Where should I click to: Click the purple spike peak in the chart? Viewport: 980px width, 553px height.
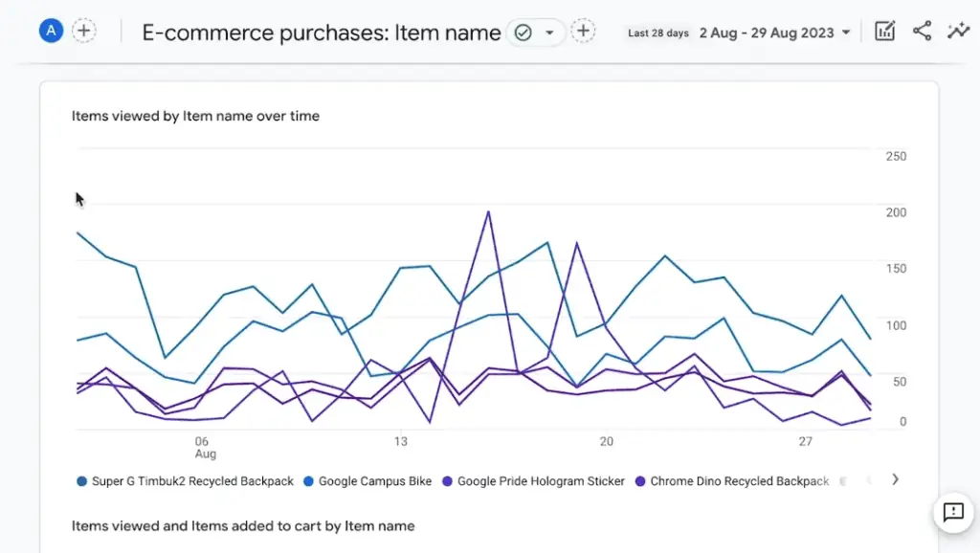(489, 211)
